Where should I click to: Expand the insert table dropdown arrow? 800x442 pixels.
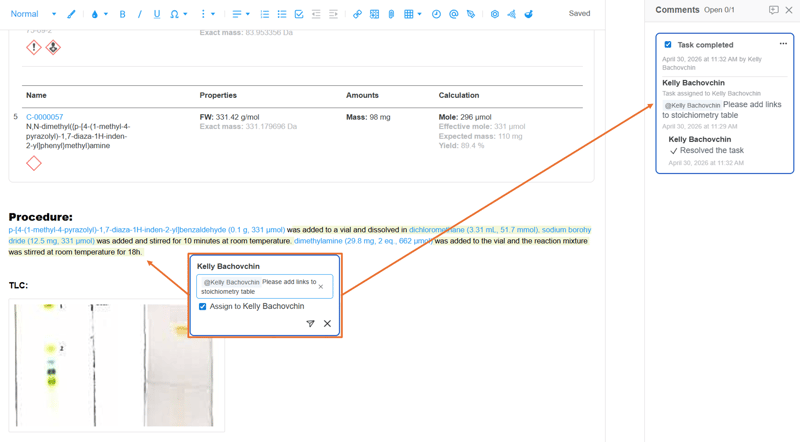tap(419, 14)
